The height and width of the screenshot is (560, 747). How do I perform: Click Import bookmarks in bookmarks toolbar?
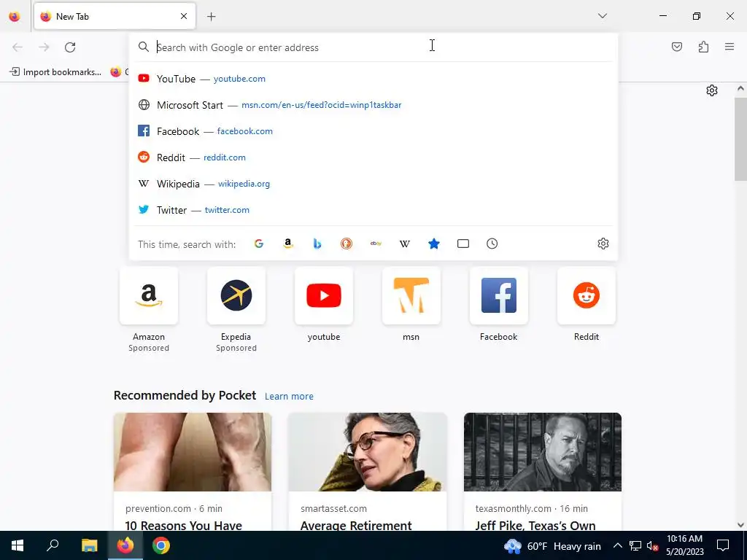[x=56, y=72]
